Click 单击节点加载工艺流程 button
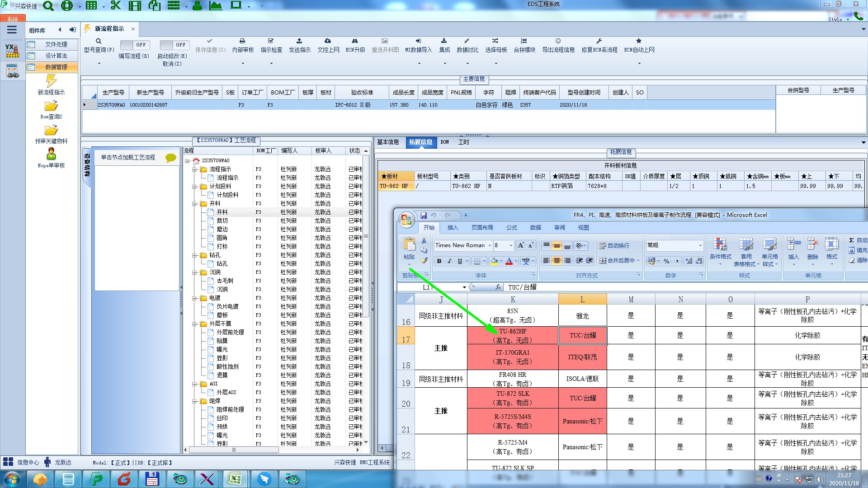Screen dimensions: 868x488 coord(137,157)
